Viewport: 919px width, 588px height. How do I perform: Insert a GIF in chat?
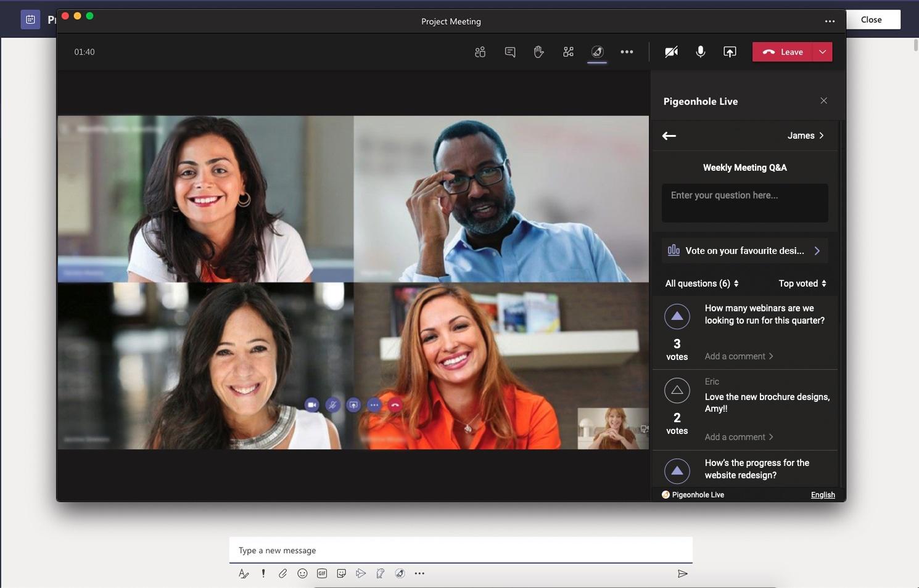click(x=322, y=574)
